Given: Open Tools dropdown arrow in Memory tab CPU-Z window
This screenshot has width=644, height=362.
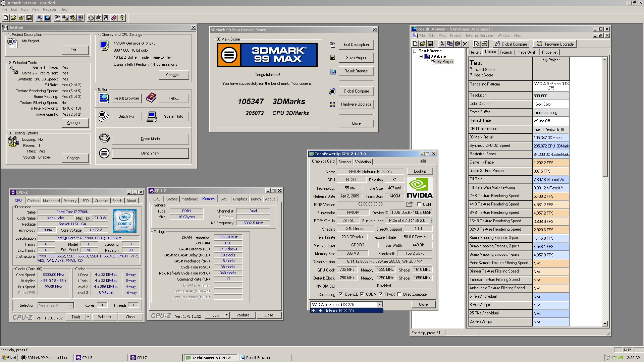Looking at the screenshot, I should pos(226,315).
